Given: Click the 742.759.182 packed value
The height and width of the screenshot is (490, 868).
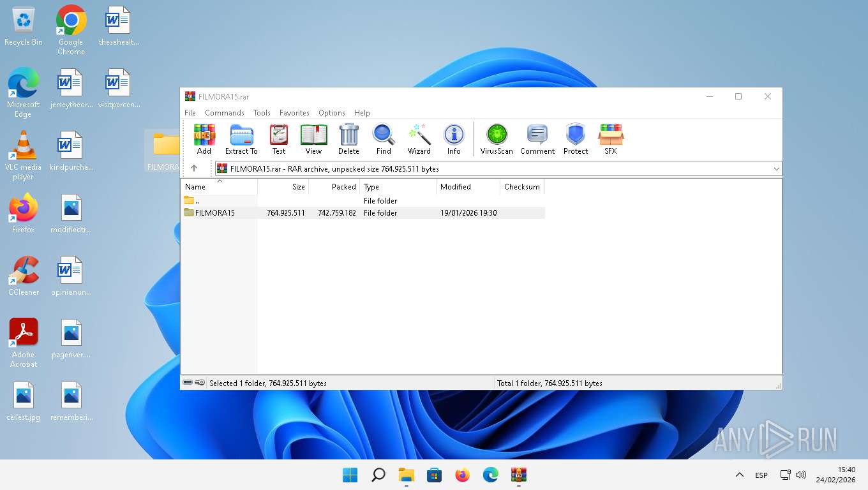Looking at the screenshot, I should click(x=337, y=213).
